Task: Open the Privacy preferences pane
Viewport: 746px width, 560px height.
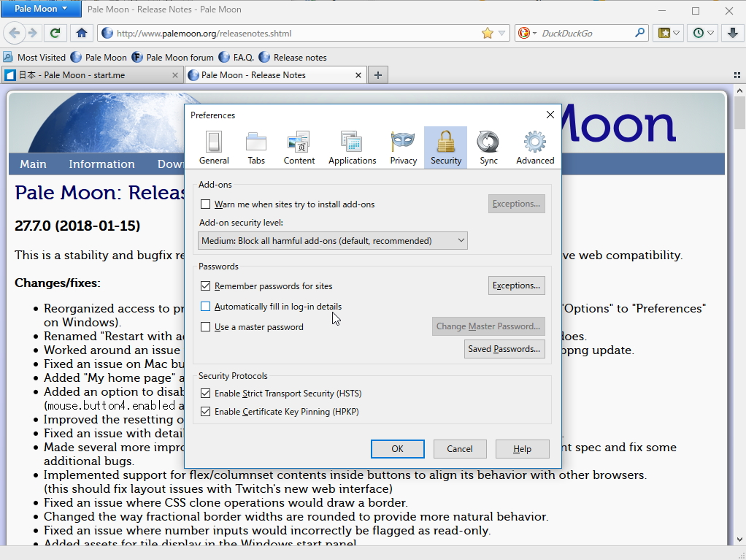Action: 404,147
